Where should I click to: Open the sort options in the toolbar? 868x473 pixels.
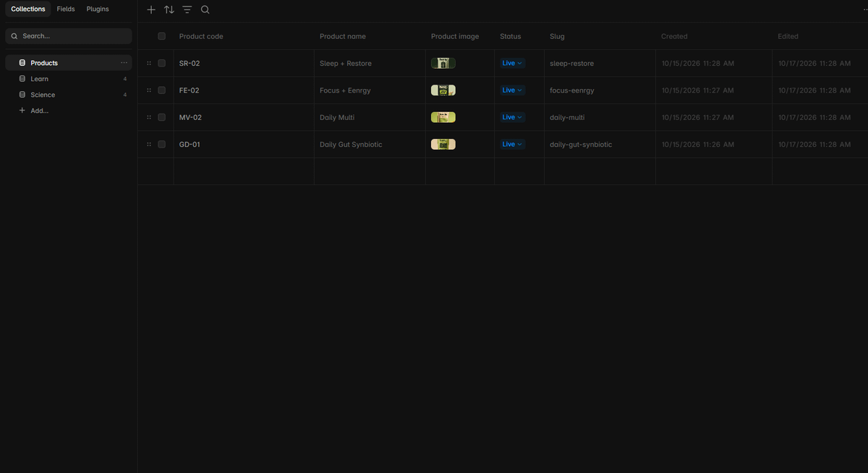[x=169, y=10]
